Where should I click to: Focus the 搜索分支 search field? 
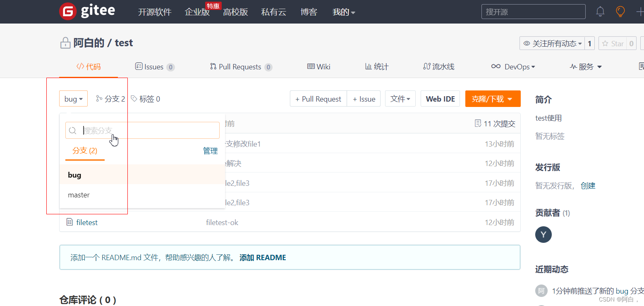point(142,130)
